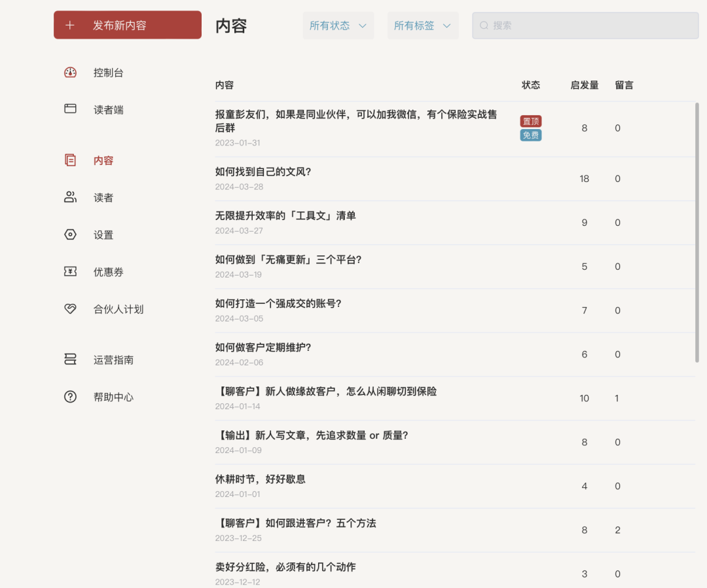
Task: Click the 发布新内容 button
Action: [128, 25]
